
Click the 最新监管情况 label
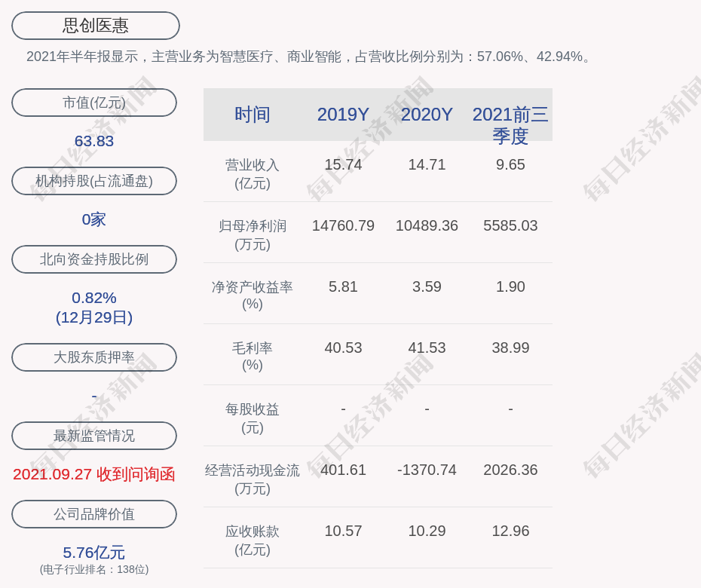tap(94, 436)
